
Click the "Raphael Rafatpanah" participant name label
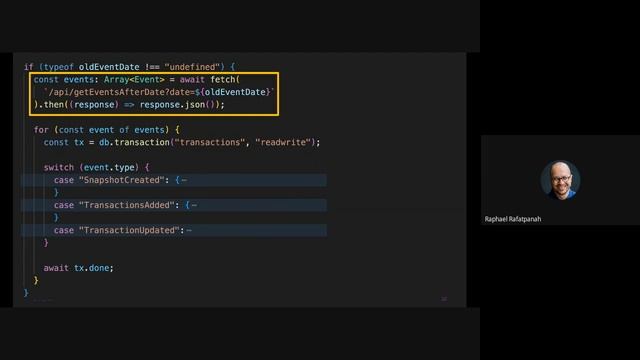point(513,219)
